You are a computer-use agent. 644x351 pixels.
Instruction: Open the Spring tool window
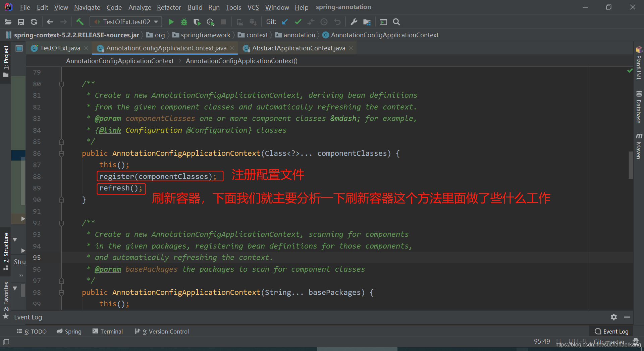pyautogui.click(x=69, y=332)
